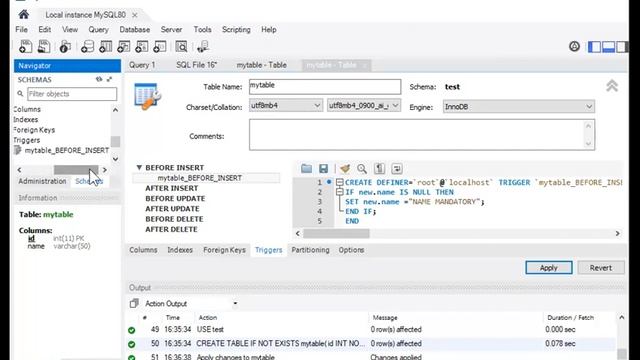Select Foreign Keys node in Navigator tree
Screen dimensions: 640x360
point(34,130)
